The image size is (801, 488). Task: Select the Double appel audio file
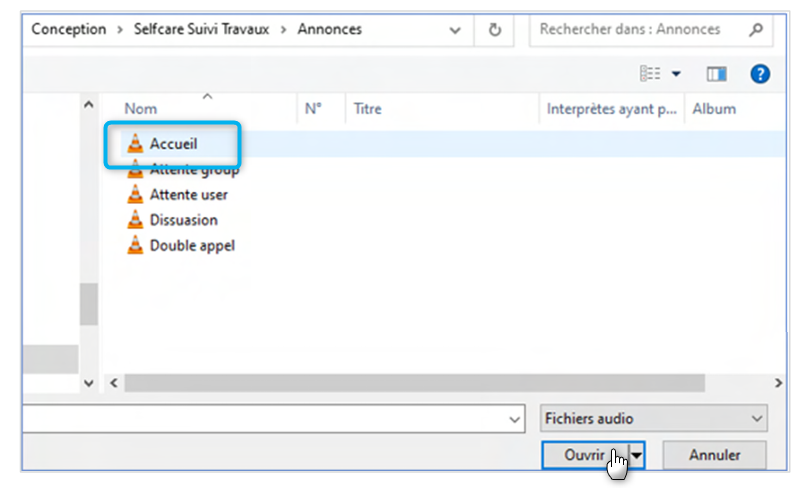(192, 245)
